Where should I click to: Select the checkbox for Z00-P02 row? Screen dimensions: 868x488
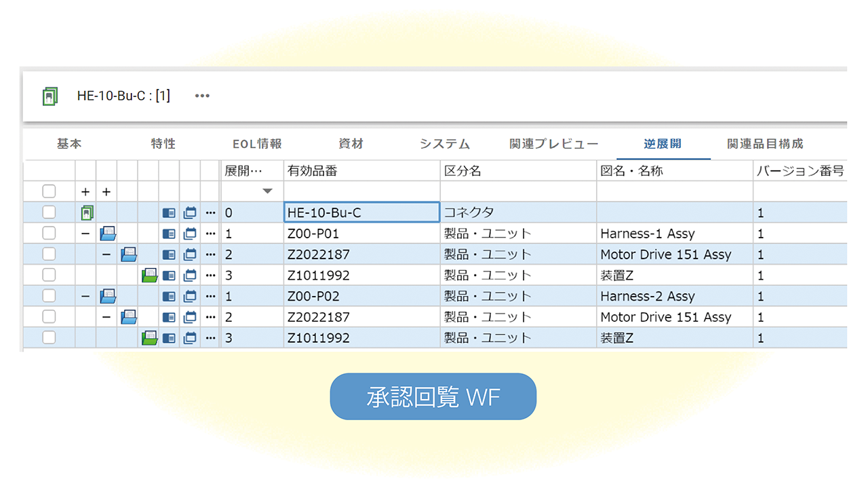tap(49, 297)
